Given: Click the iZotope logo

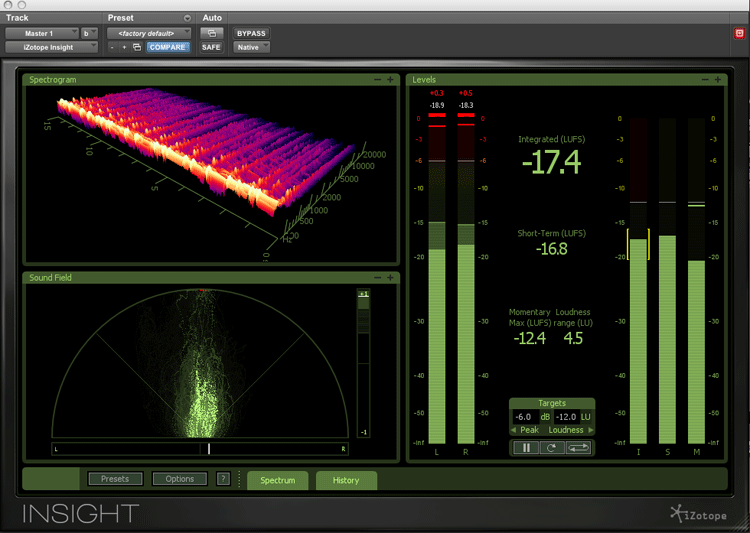Looking at the screenshot, I should pos(699,514).
